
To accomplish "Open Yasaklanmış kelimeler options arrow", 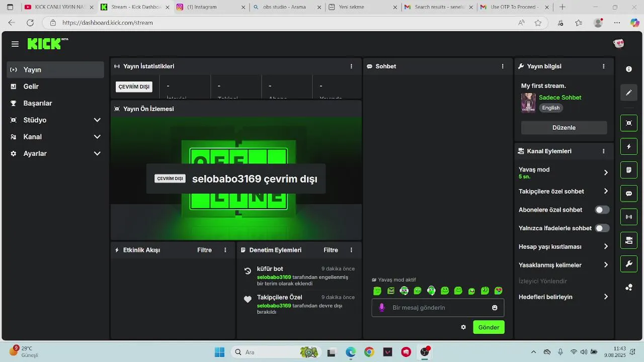I will pyautogui.click(x=606, y=265).
